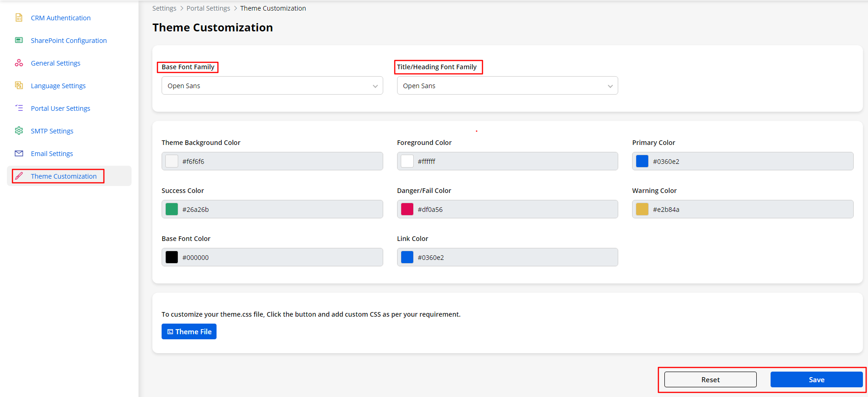868x397 pixels.
Task: Go to Portal Settings in the breadcrumb
Action: pyautogui.click(x=208, y=8)
